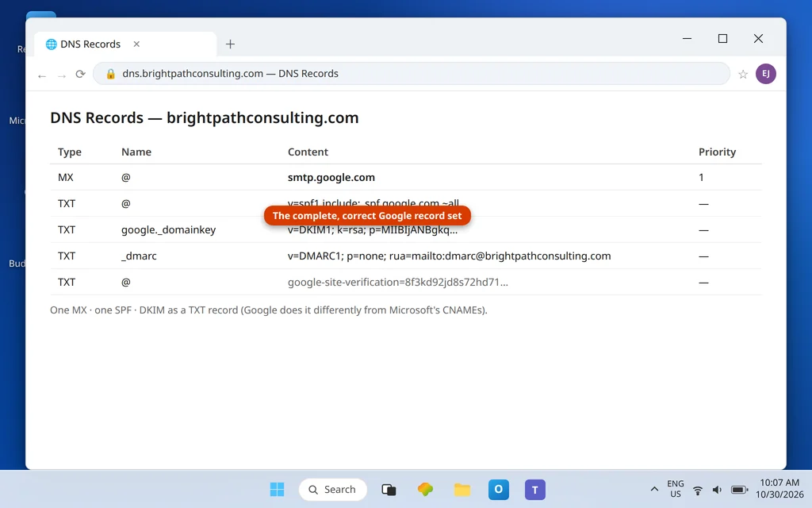The image size is (812, 508).
Task: Click the v=DKIM1 record content
Action: 373,231
